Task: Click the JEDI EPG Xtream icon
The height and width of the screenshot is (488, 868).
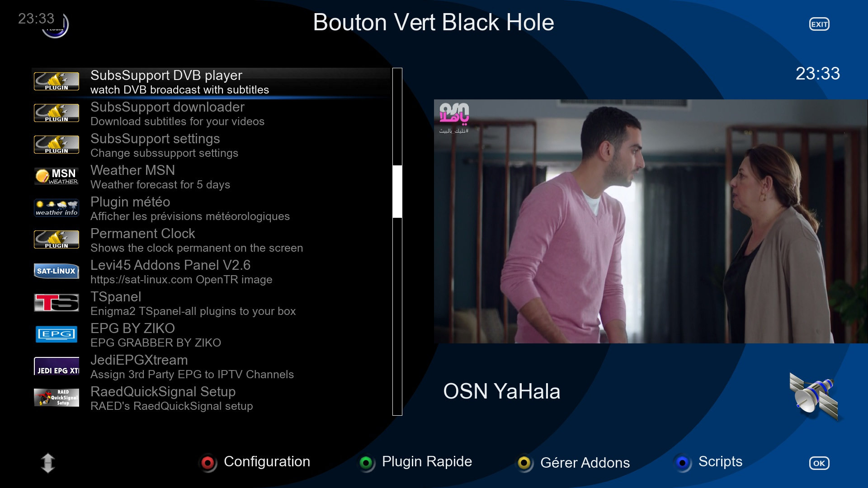Action: pos(57,366)
